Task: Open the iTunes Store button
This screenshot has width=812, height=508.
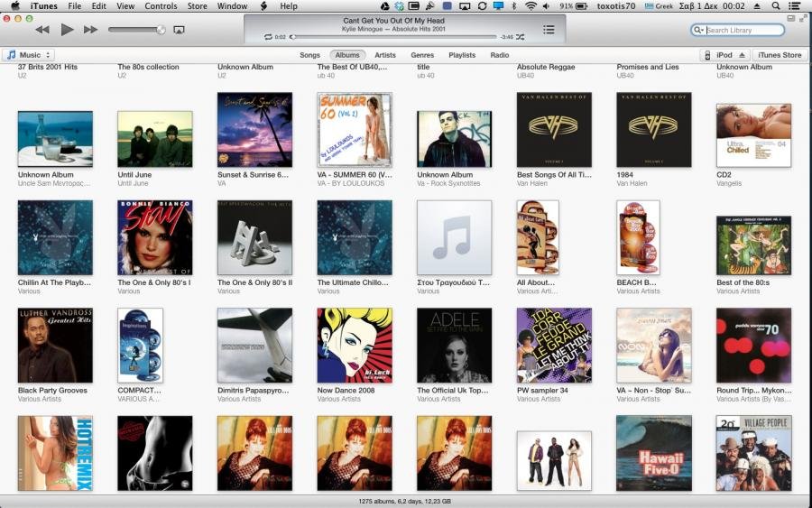Action: tap(780, 55)
